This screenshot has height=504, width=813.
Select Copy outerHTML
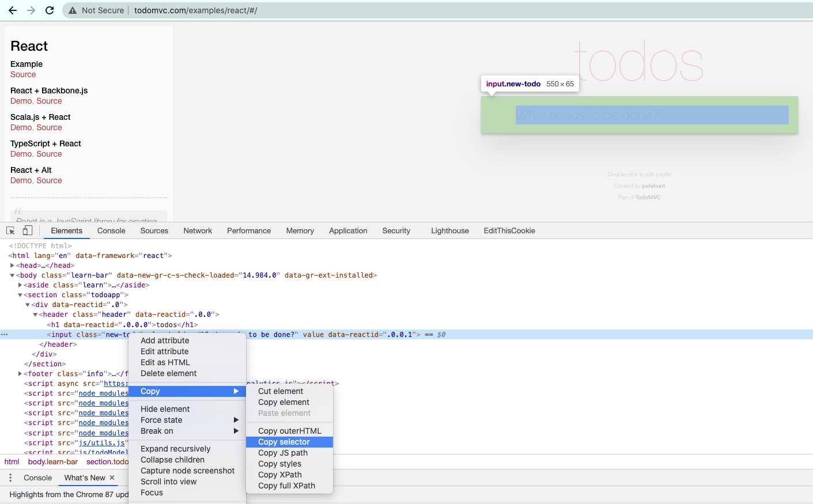click(289, 431)
